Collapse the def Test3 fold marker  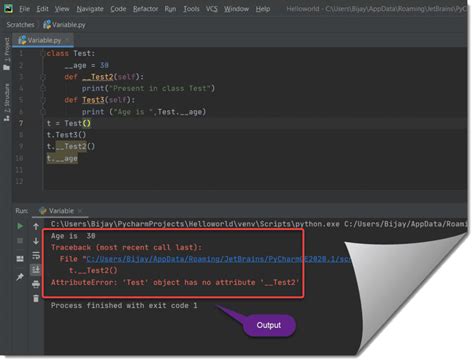click(43, 100)
